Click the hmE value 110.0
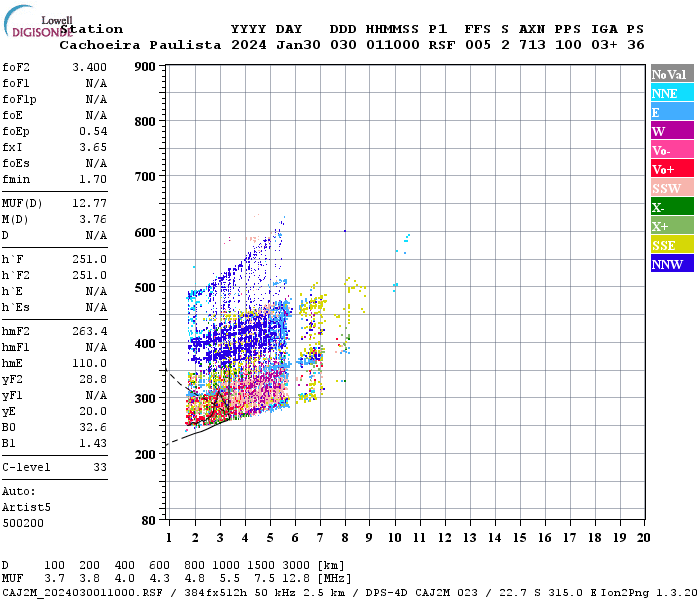 click(89, 363)
